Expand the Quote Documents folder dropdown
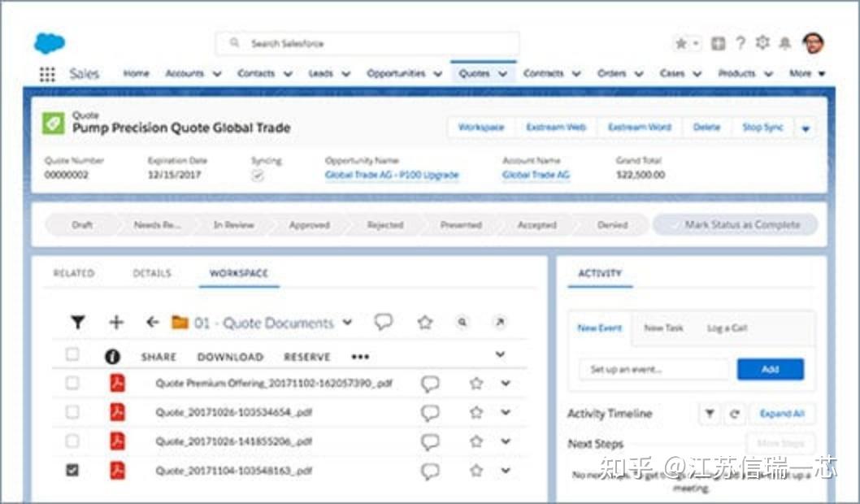This screenshot has width=860, height=504. click(x=347, y=322)
